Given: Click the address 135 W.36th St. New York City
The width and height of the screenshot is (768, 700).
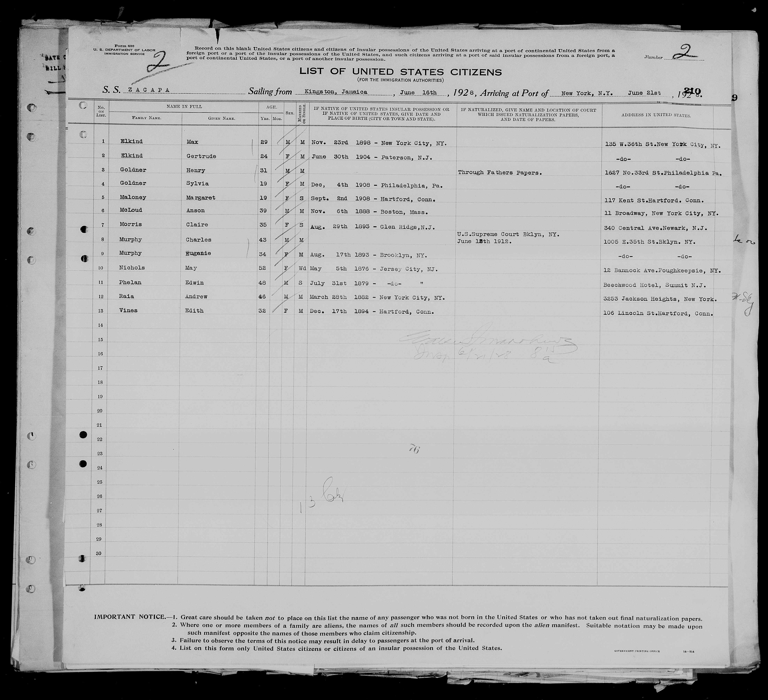Looking at the screenshot, I should [663, 145].
